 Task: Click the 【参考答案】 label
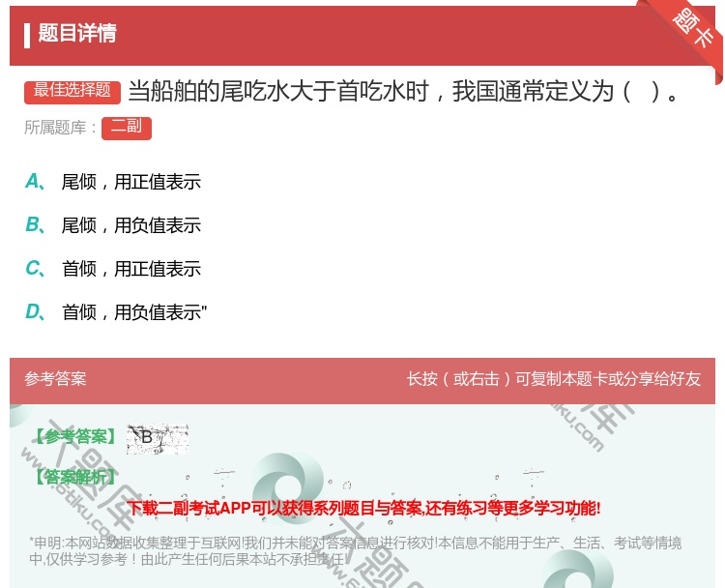[x=74, y=436]
